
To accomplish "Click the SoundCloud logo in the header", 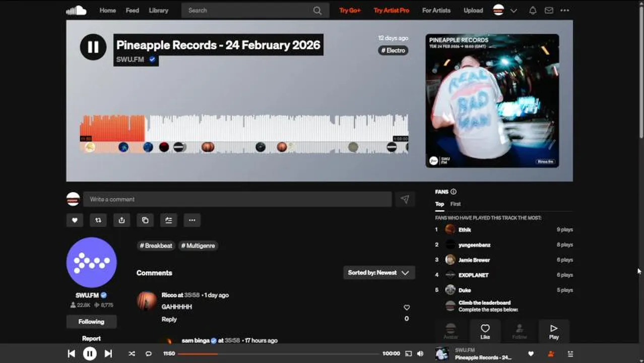I will click(x=77, y=10).
